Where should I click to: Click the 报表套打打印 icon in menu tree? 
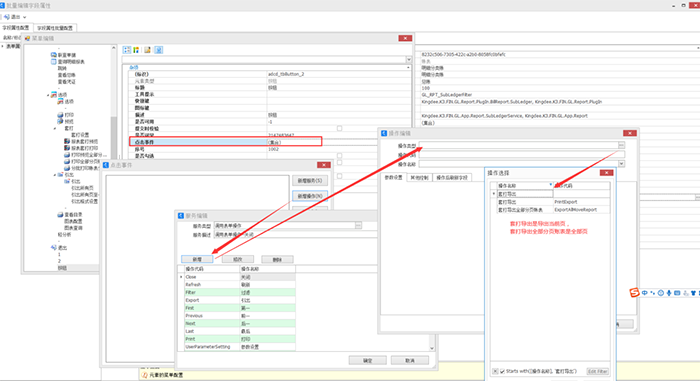point(67,148)
